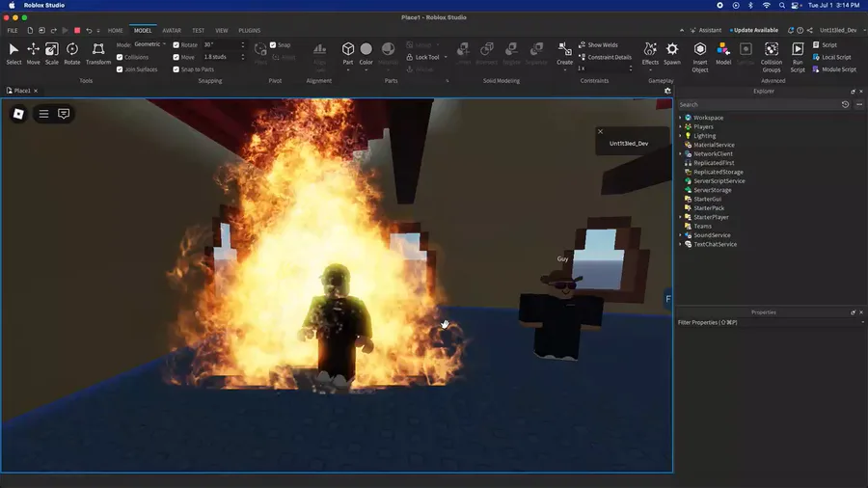Open the Assistant panel
This screenshot has width=868, height=488.
click(706, 31)
